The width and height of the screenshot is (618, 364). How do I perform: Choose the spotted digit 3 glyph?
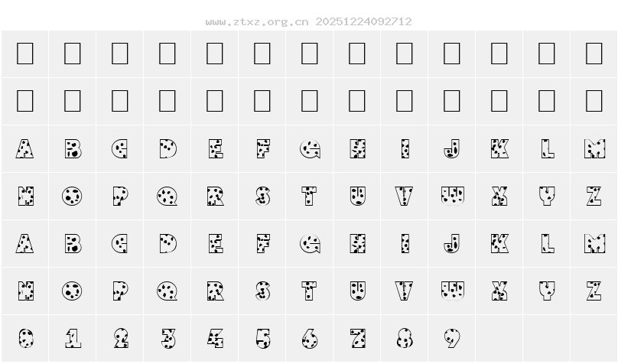(x=168, y=338)
